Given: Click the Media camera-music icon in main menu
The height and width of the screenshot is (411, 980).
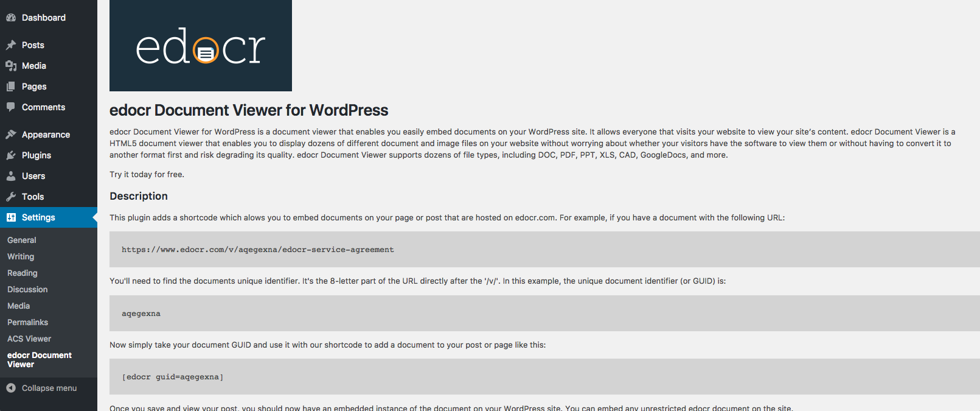Looking at the screenshot, I should click(x=11, y=66).
